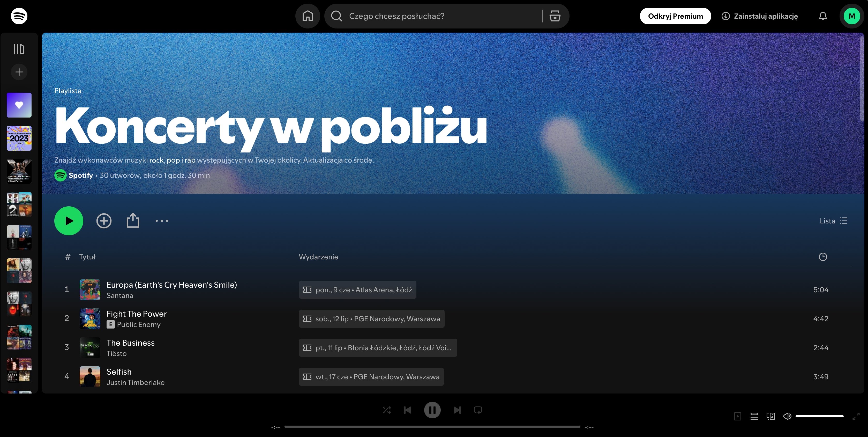The image size is (868, 437).
Task: Click the search magnifier icon
Action: (336, 16)
